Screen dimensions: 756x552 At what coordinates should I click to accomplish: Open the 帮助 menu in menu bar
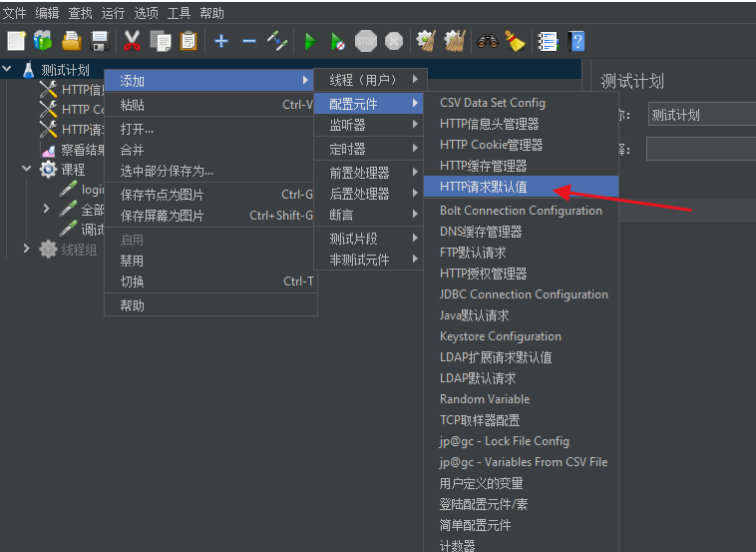tap(211, 13)
